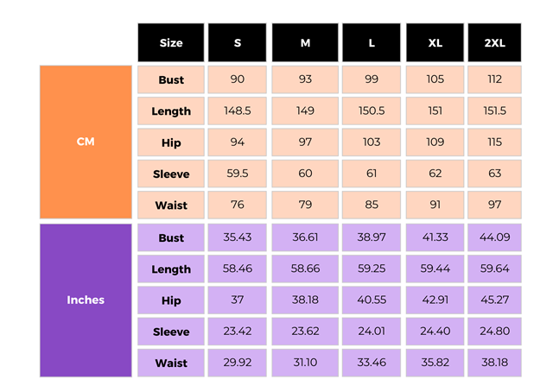Image resolution: width=553 pixels, height=392 pixels.
Task: Click the orange CM unit block
Action: [x=86, y=142]
